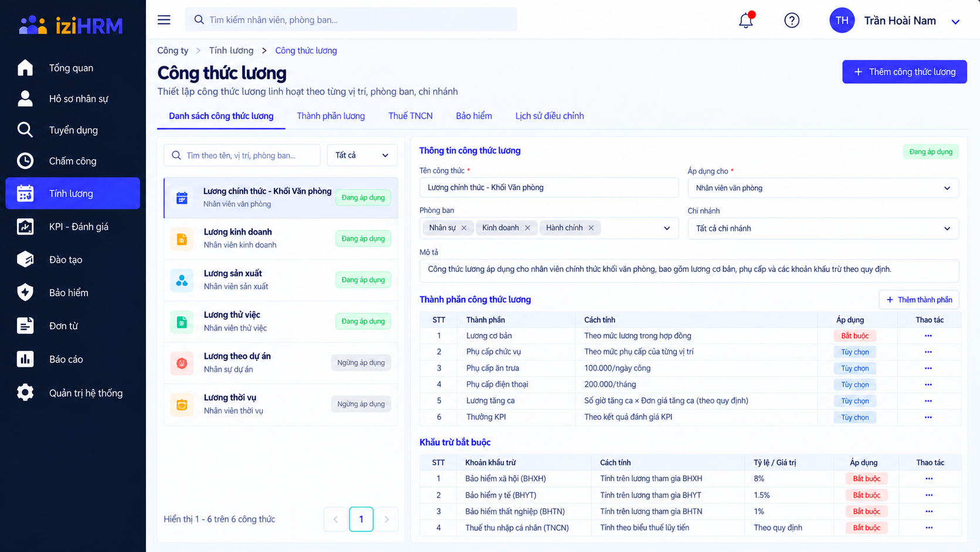Open actions menu for Bảo hiểm xã hội row
The width and height of the screenshot is (980, 552).
pyautogui.click(x=929, y=479)
